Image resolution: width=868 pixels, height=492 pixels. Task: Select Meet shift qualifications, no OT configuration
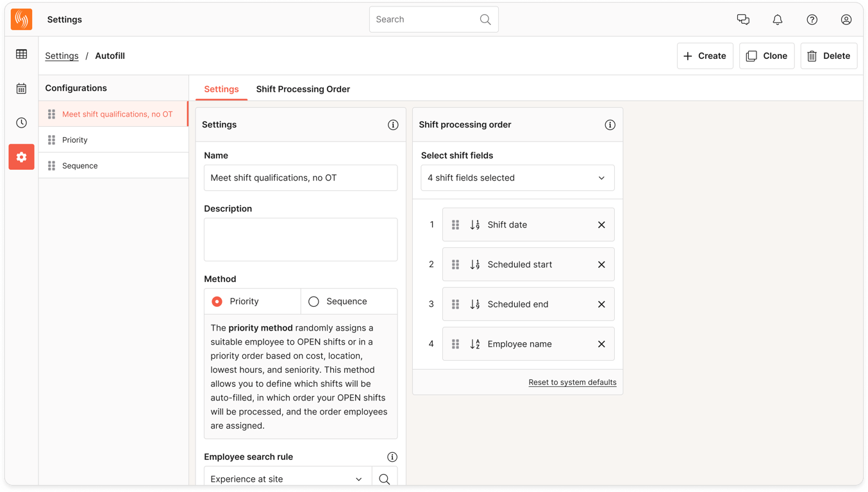point(113,114)
